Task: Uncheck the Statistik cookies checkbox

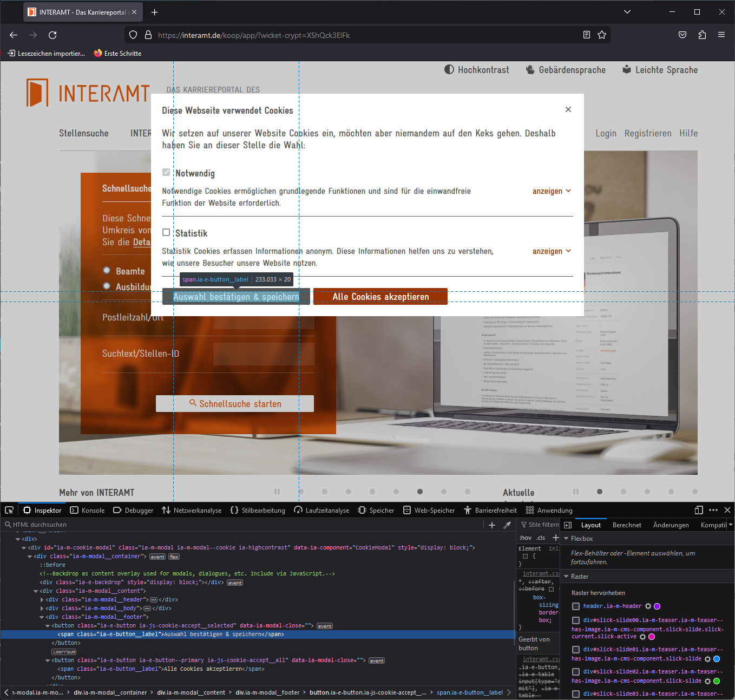Action: (166, 232)
